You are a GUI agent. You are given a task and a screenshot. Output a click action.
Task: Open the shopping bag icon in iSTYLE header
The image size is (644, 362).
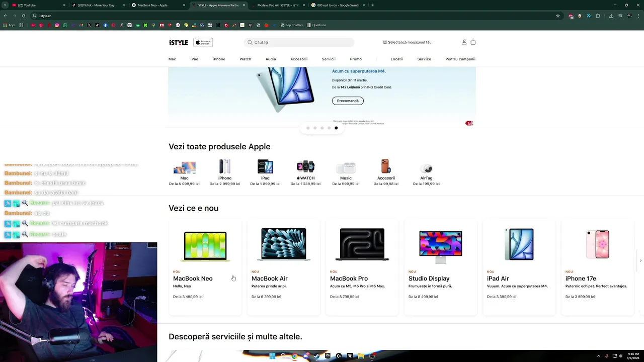(473, 42)
